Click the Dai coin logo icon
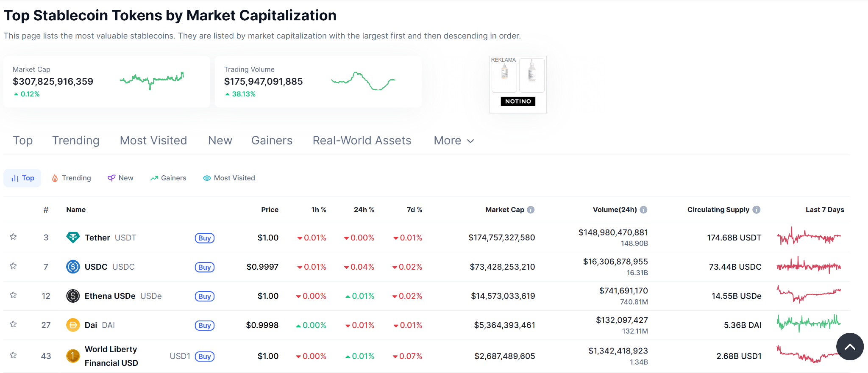The image size is (868, 373). click(x=73, y=325)
